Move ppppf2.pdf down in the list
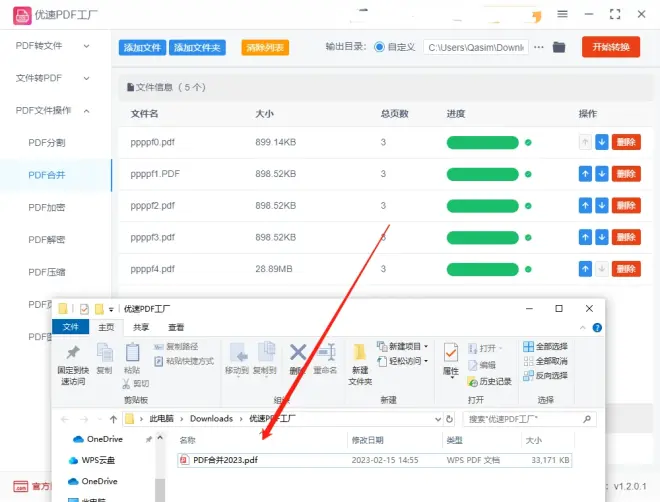660x502 pixels. click(x=601, y=205)
